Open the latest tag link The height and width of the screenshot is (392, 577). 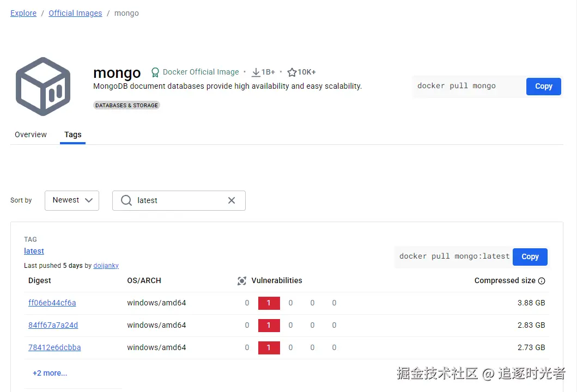click(34, 251)
